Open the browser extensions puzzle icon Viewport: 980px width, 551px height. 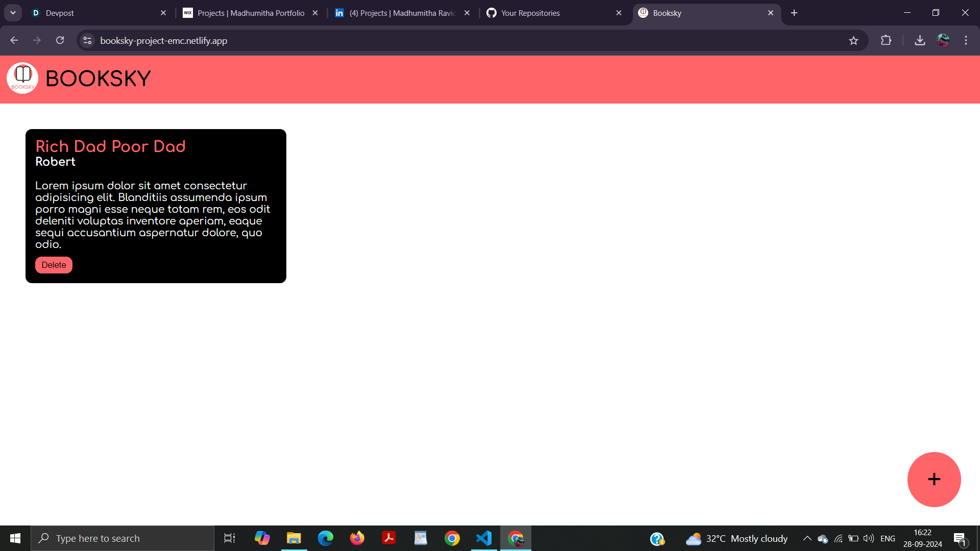[887, 40]
